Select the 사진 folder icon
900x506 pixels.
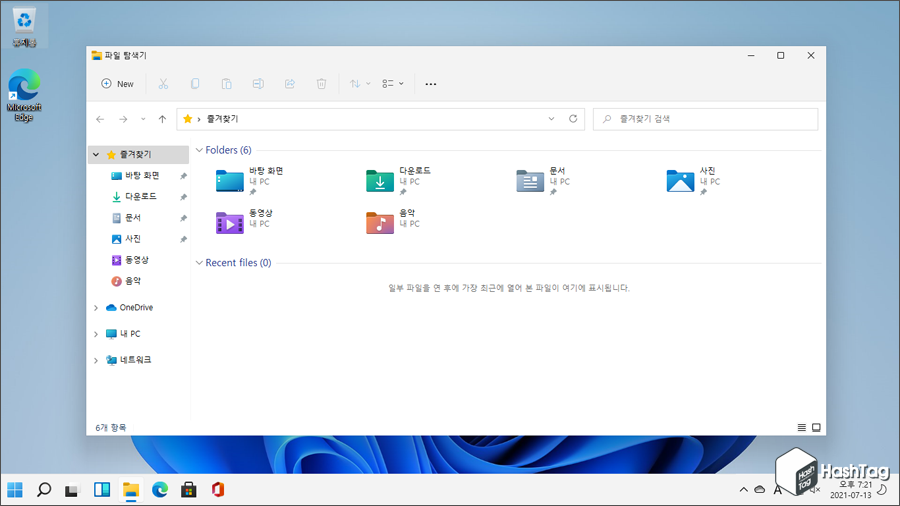[680, 181]
